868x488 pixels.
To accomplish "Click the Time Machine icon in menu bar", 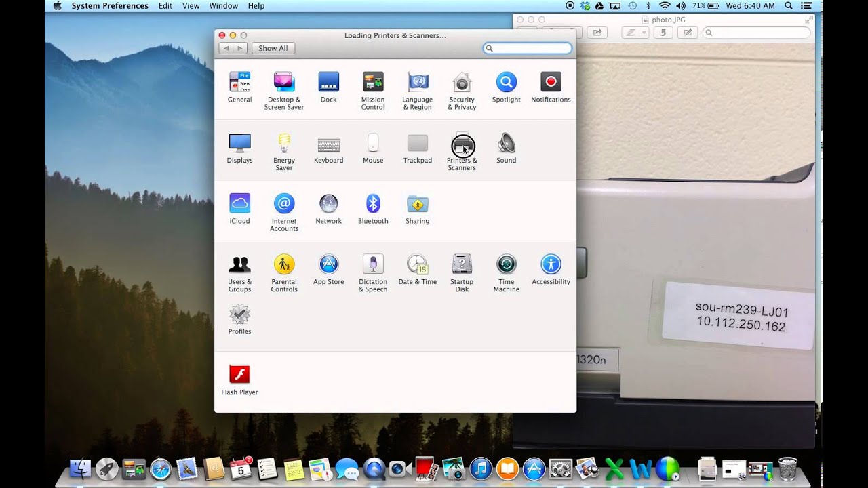I will [632, 6].
